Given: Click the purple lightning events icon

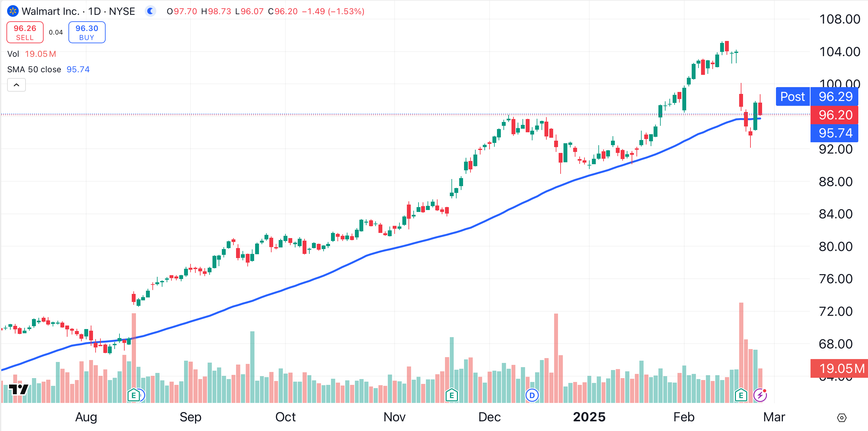Looking at the screenshot, I should click(x=760, y=395).
